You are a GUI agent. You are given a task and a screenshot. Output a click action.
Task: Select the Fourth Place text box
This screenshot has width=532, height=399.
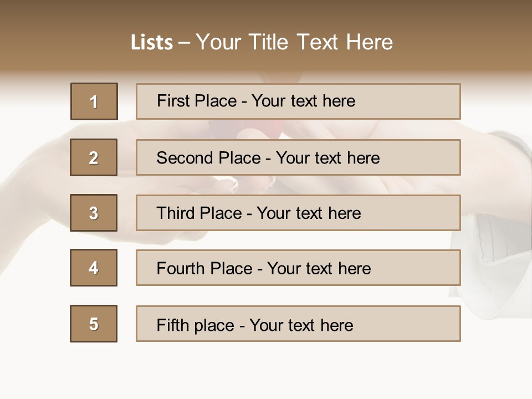point(298,268)
